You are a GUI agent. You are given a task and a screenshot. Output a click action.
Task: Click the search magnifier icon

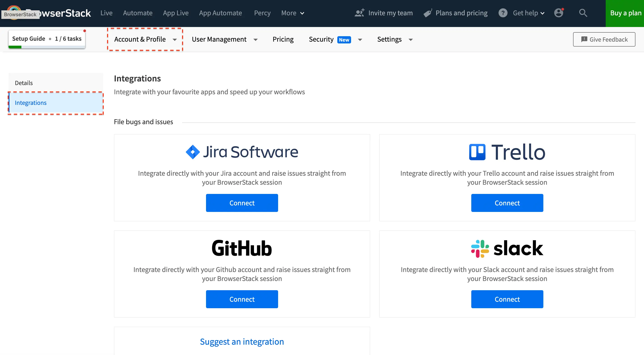583,13
